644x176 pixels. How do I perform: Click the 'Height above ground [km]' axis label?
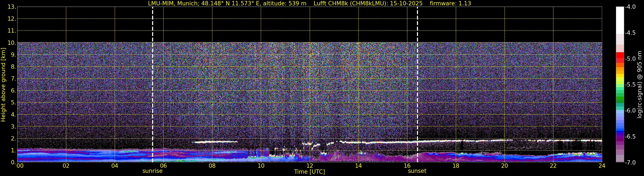[3, 85]
